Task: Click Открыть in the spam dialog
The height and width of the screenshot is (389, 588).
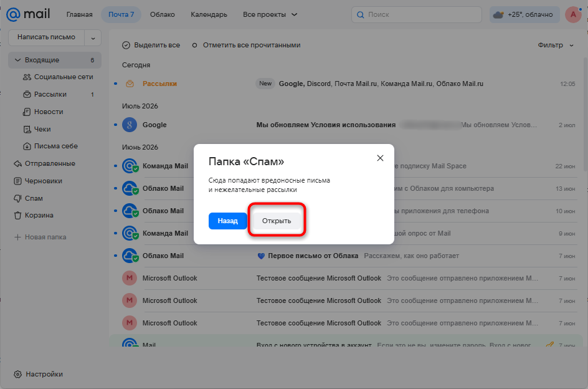Action: (x=277, y=221)
